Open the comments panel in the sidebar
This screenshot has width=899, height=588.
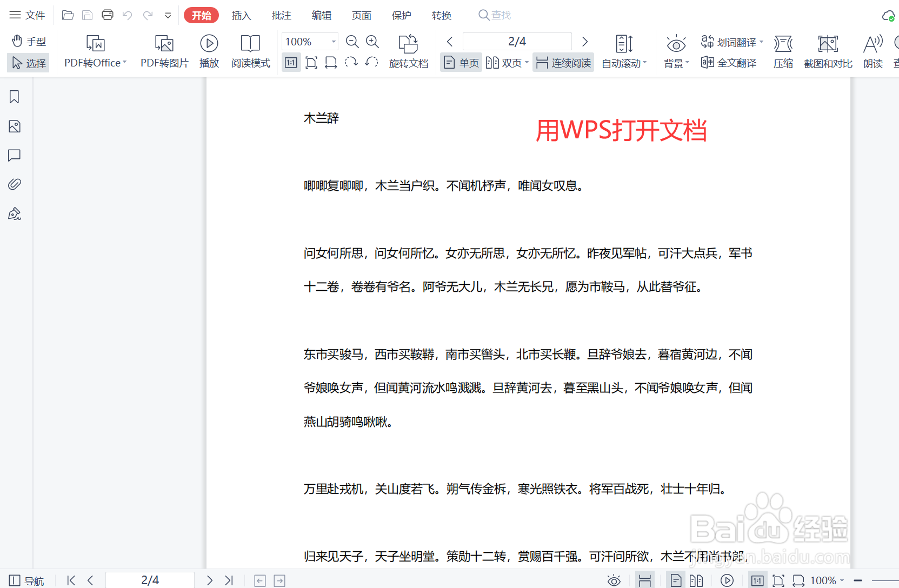coord(14,156)
